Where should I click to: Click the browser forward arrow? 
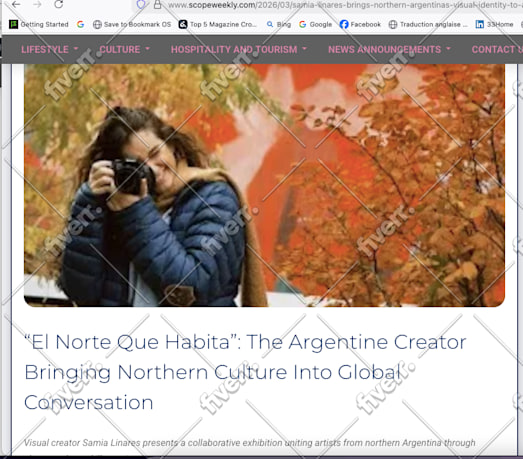[37, 4]
